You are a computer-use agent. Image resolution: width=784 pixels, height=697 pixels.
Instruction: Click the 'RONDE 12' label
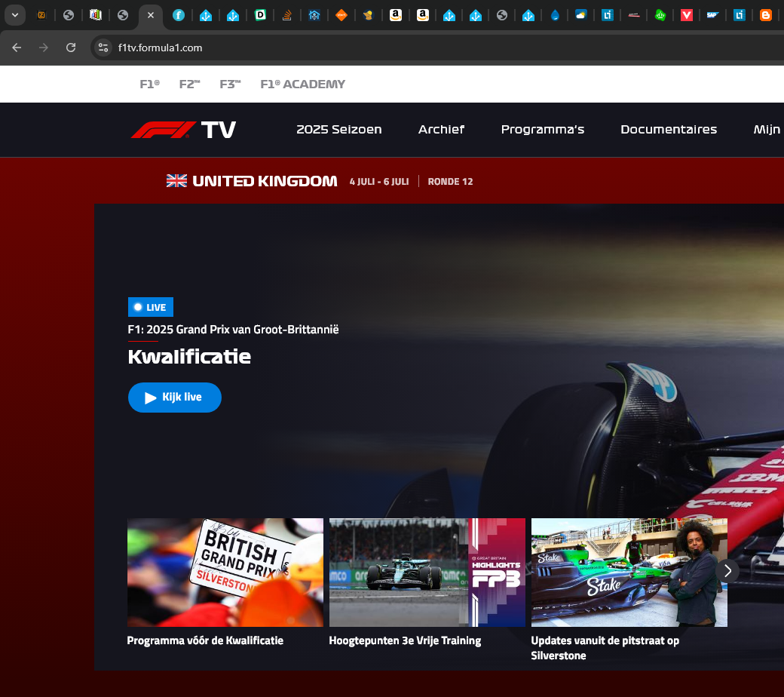(450, 182)
